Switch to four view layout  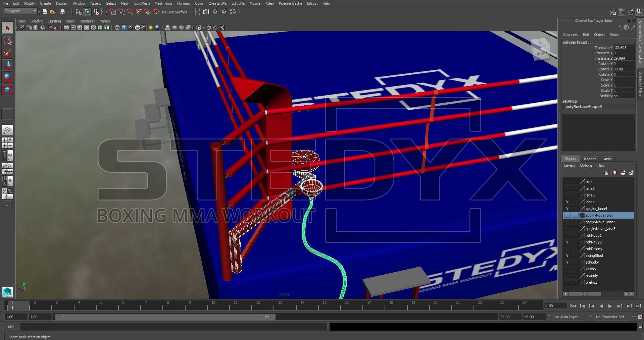point(7,143)
